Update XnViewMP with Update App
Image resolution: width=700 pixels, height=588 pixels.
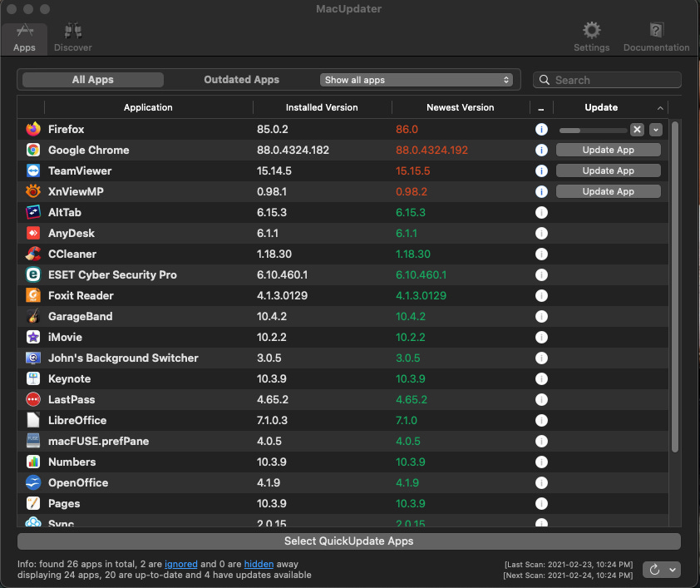608,191
